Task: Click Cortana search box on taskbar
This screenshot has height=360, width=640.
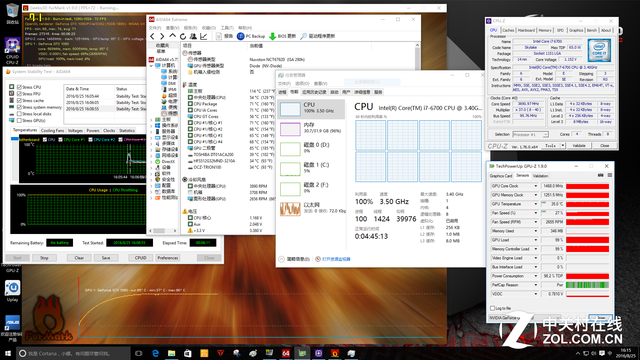Action: coord(73,353)
